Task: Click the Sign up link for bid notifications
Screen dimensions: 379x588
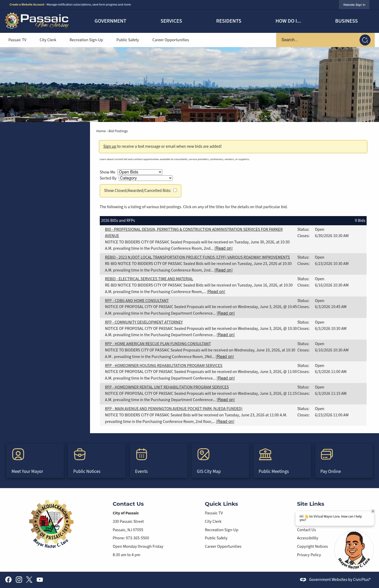Action: pos(110,146)
